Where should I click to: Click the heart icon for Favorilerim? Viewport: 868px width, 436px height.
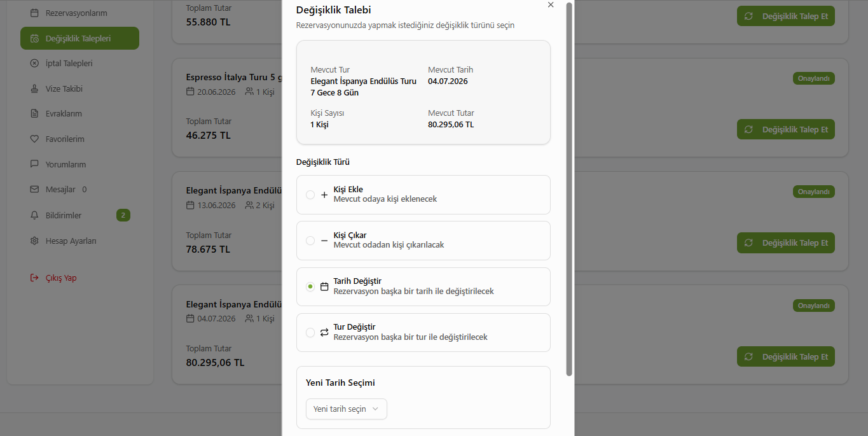[34, 139]
